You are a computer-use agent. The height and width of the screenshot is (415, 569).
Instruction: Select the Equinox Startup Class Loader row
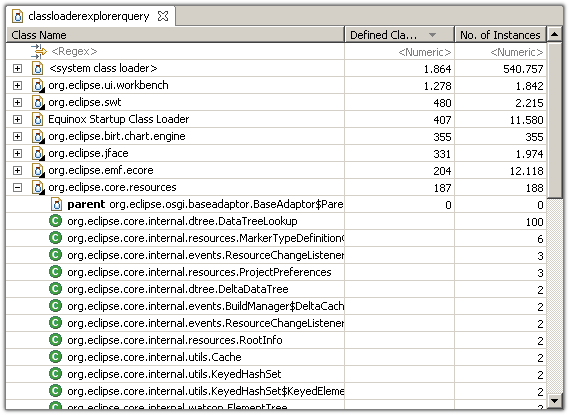[276, 119]
